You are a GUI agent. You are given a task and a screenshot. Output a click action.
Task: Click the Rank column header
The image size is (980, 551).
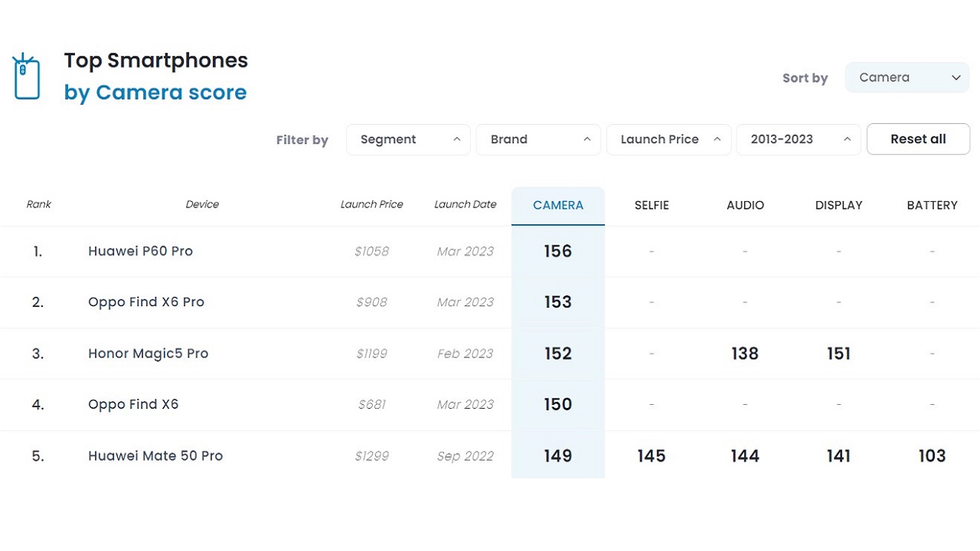(38, 204)
